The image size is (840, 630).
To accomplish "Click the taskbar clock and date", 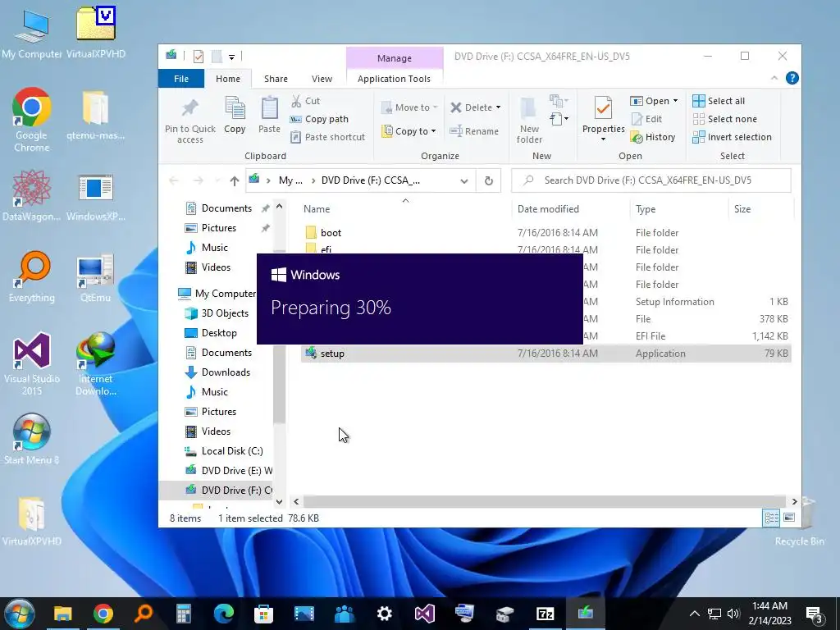I will pyautogui.click(x=769, y=614).
